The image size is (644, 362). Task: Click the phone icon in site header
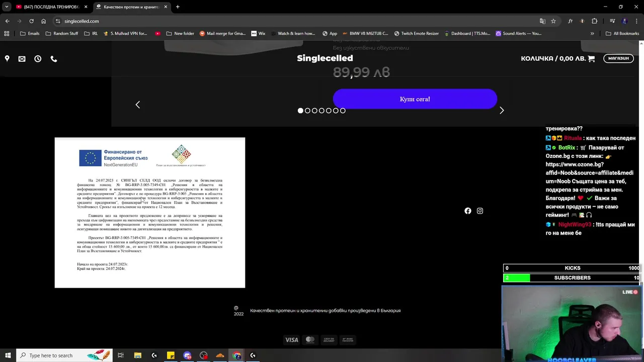[54, 59]
